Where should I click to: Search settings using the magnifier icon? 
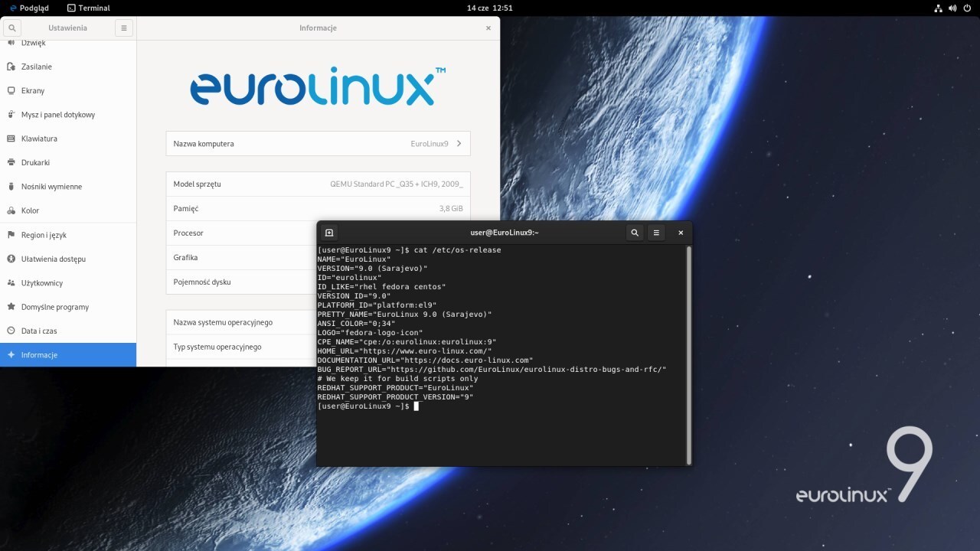12,28
